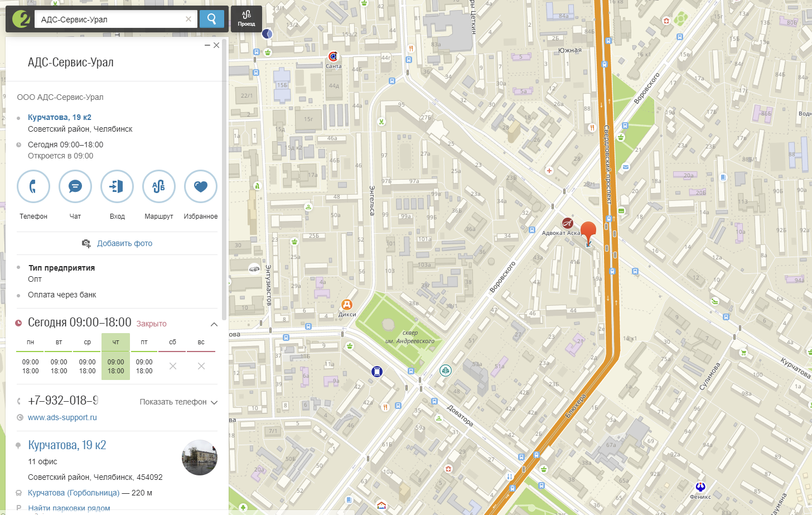
Task: Select the red location pin on the map
Action: [x=588, y=232]
